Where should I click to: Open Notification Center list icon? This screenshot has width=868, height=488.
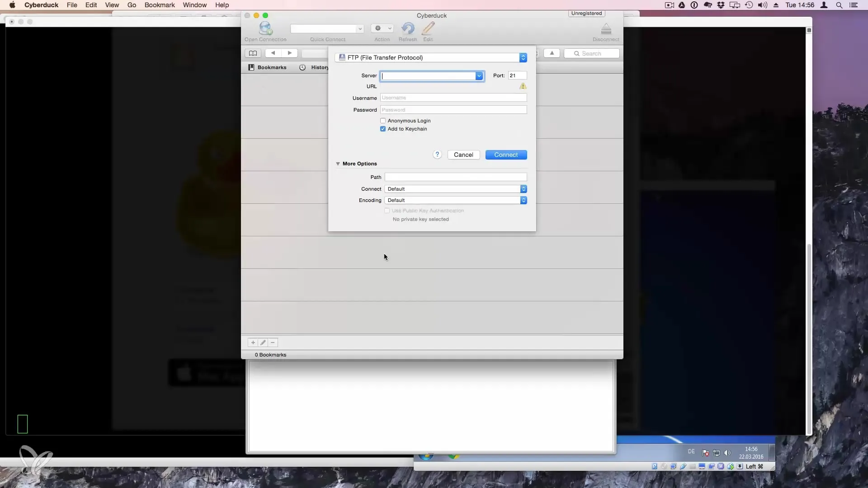pos(854,5)
